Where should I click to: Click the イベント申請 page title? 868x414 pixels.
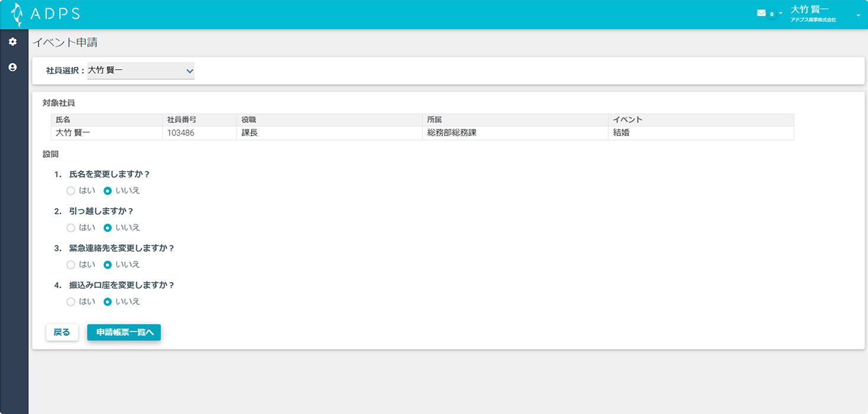click(65, 43)
